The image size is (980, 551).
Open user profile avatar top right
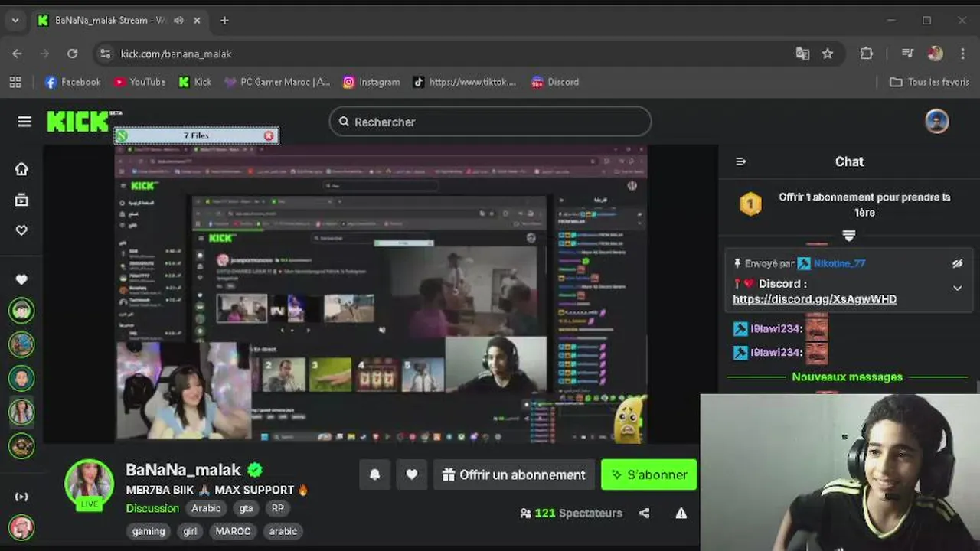click(x=937, y=122)
